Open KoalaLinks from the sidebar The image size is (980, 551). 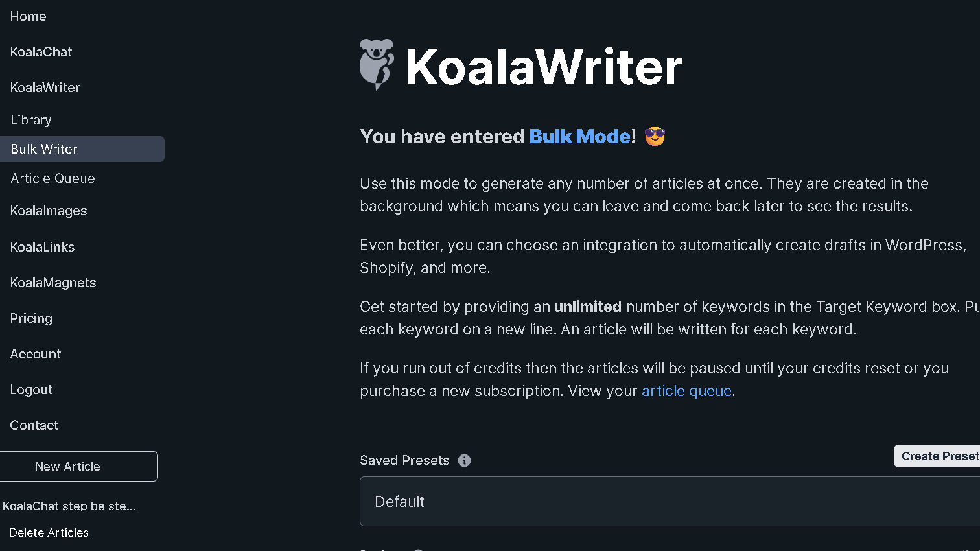tap(42, 246)
